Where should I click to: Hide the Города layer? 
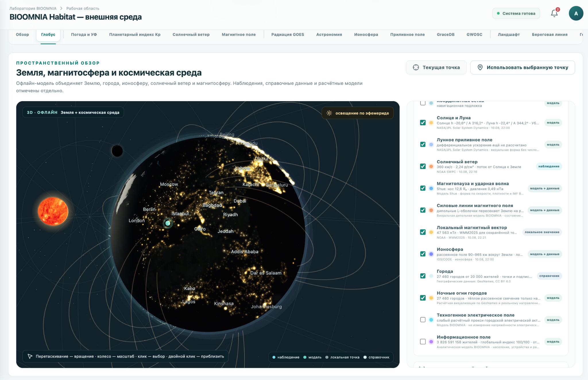pyautogui.click(x=423, y=276)
